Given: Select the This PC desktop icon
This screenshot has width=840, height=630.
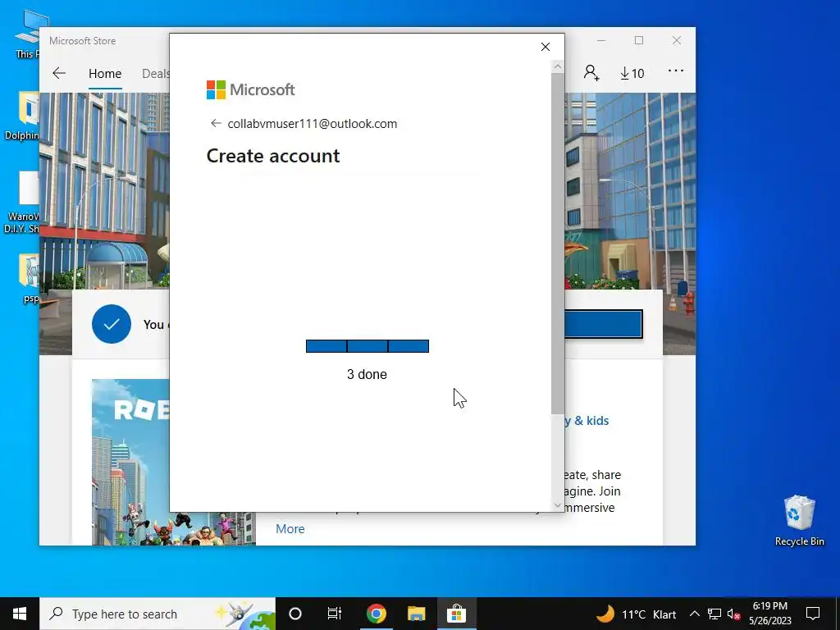Looking at the screenshot, I should pyautogui.click(x=27, y=34).
